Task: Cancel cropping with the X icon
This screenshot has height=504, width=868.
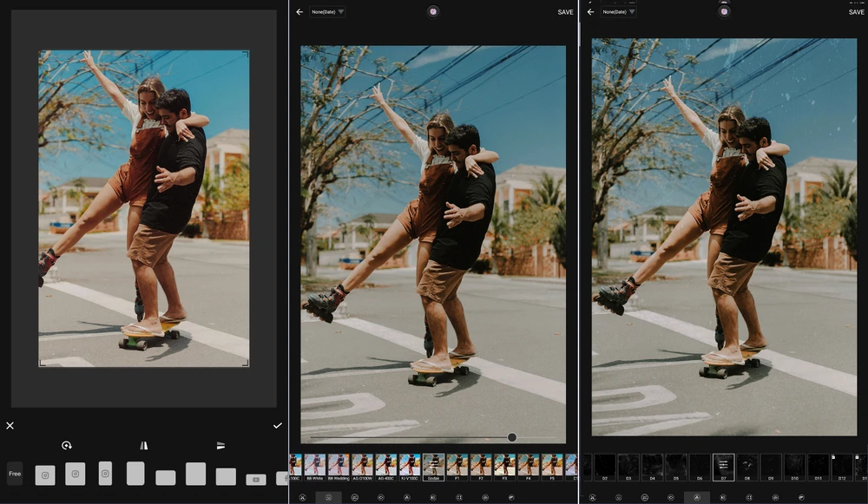Action: click(10, 425)
